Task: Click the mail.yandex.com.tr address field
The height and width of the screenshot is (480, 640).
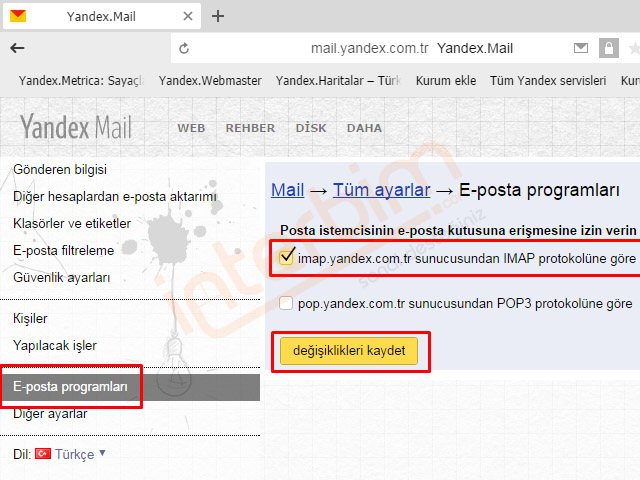Action: pos(370,48)
